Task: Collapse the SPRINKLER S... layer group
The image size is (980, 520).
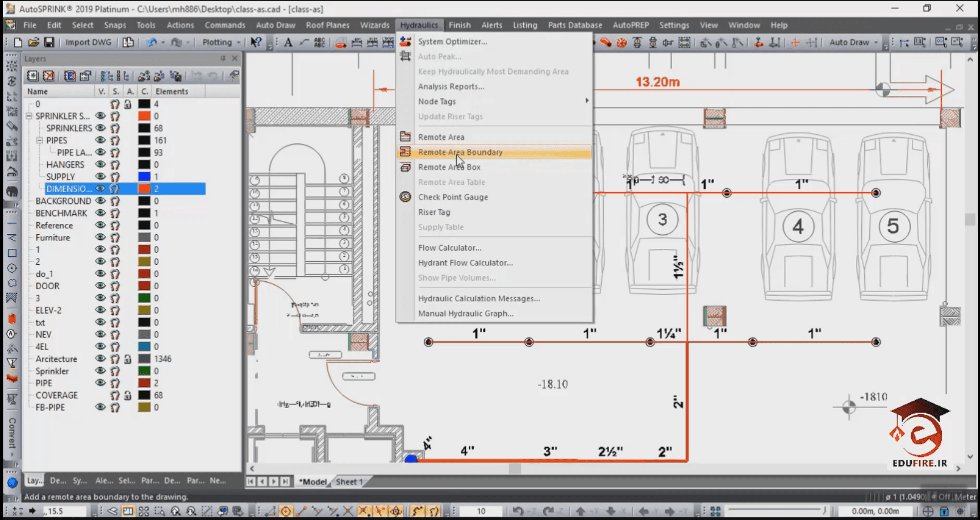Action: click(x=29, y=116)
